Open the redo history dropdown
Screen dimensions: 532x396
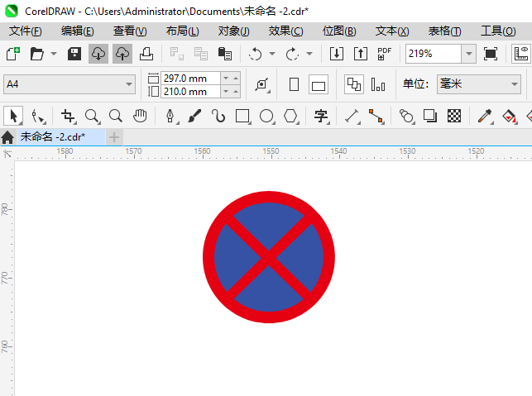point(309,54)
